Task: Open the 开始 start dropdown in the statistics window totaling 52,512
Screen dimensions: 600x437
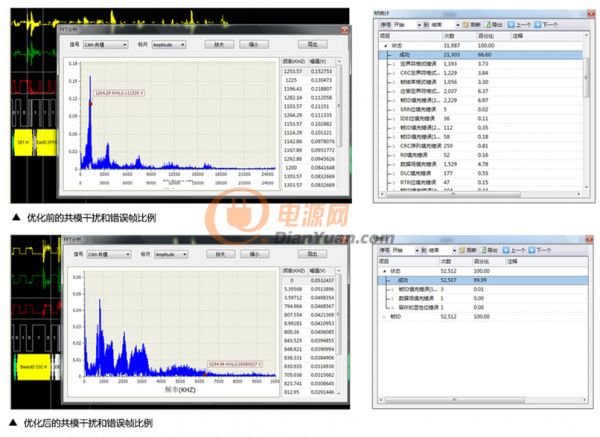Action: point(417,251)
